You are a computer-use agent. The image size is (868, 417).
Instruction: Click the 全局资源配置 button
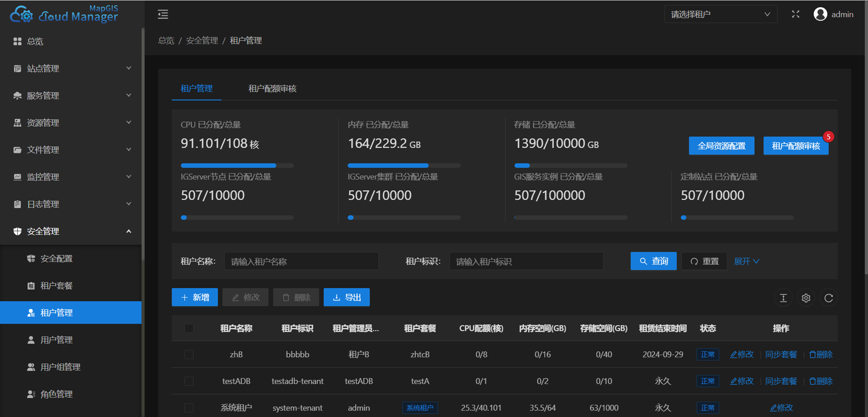click(x=721, y=146)
